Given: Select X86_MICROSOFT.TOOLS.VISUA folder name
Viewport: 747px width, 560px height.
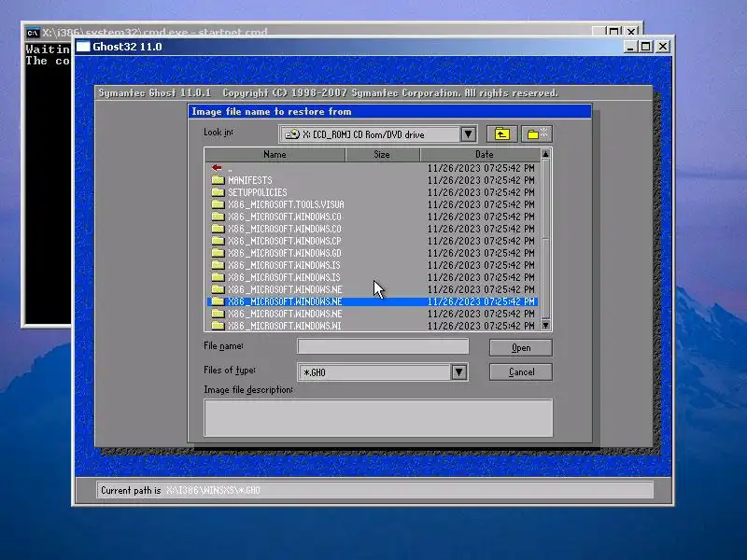Looking at the screenshot, I should click(x=286, y=204).
